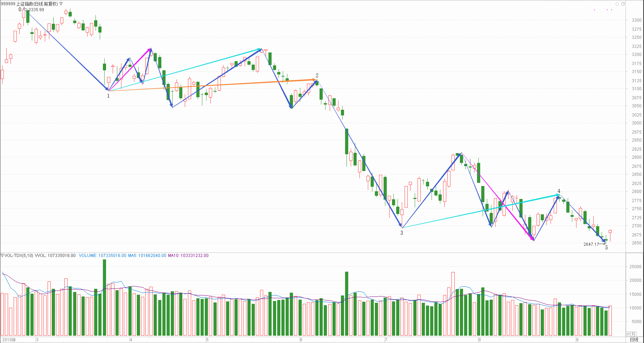Image resolution: width=644 pixels, height=343 pixels.
Task: Click the overlapping-squares restore window icon
Action: coord(623,4)
